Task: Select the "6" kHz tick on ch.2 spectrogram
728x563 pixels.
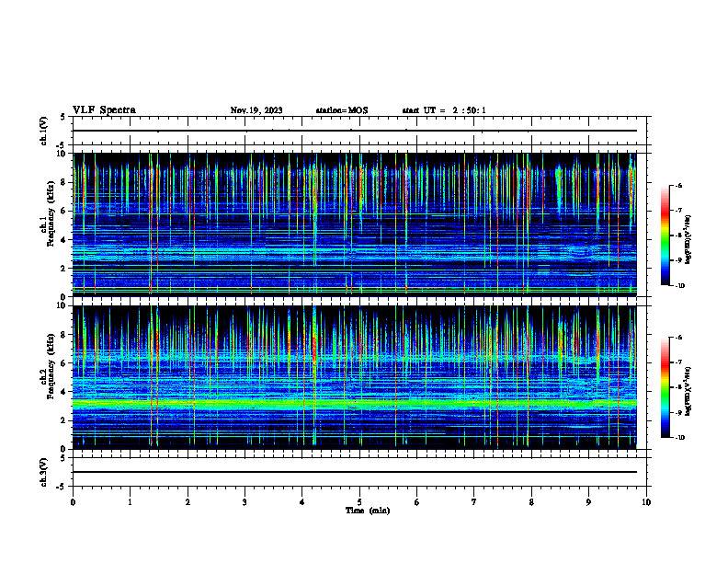Action: point(64,363)
